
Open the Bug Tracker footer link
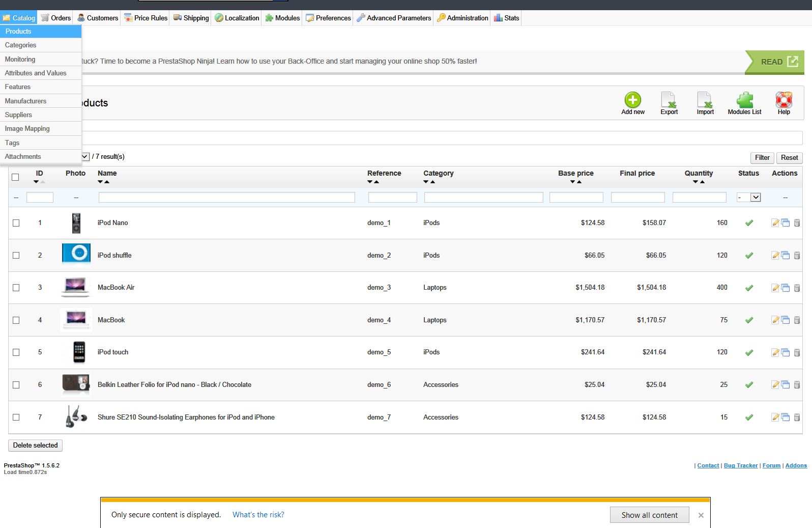(740, 465)
